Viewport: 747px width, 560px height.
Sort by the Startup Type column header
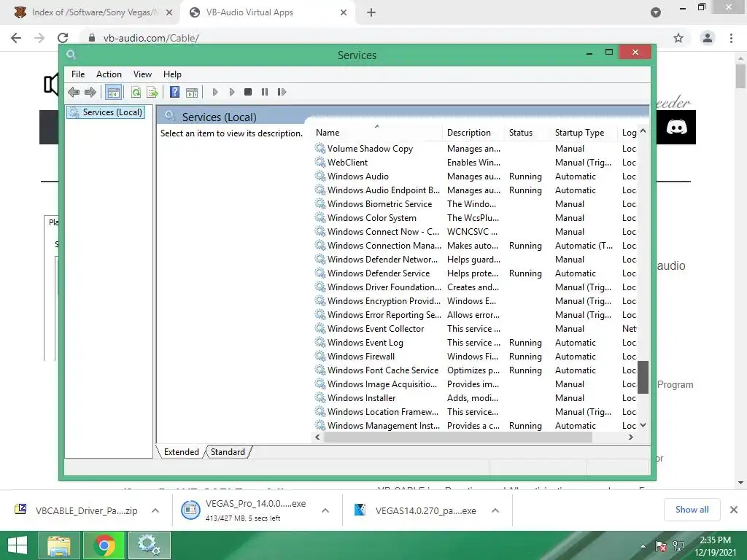click(x=584, y=133)
